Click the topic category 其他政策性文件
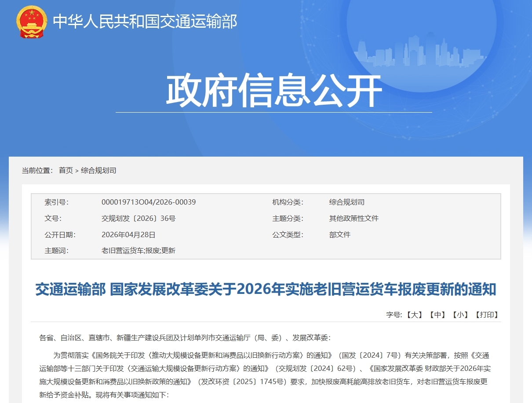Viewport: 532px width, 403px height. point(354,219)
